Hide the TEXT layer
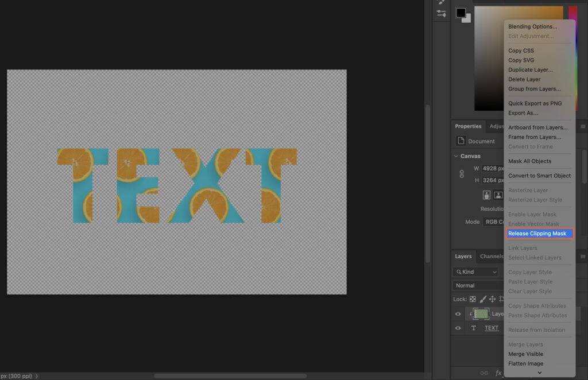This screenshot has width=588, height=380. [458, 328]
